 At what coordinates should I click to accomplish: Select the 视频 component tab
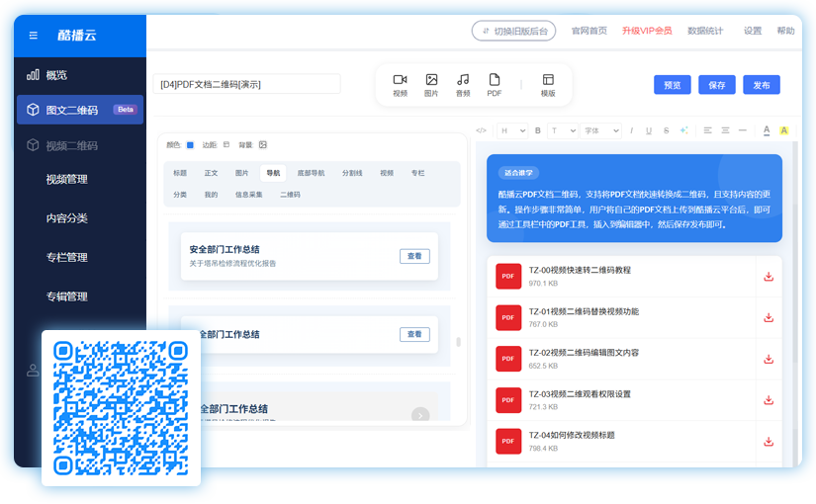click(x=387, y=173)
